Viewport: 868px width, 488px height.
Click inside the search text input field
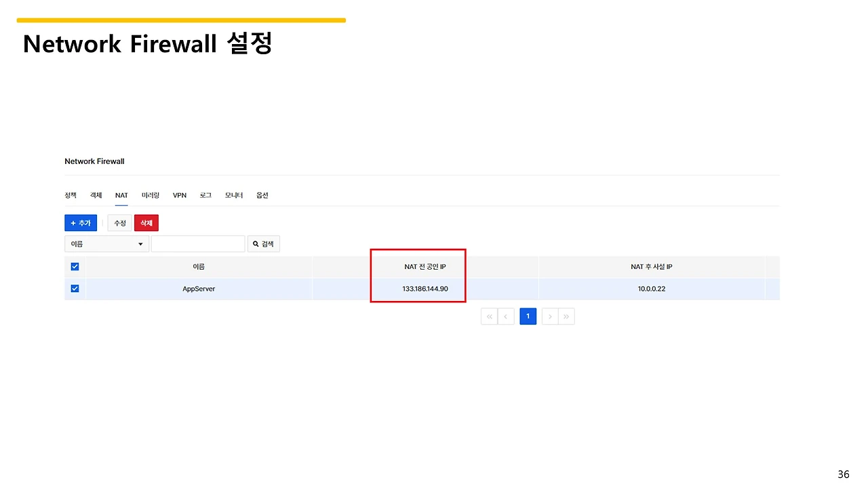pos(198,243)
